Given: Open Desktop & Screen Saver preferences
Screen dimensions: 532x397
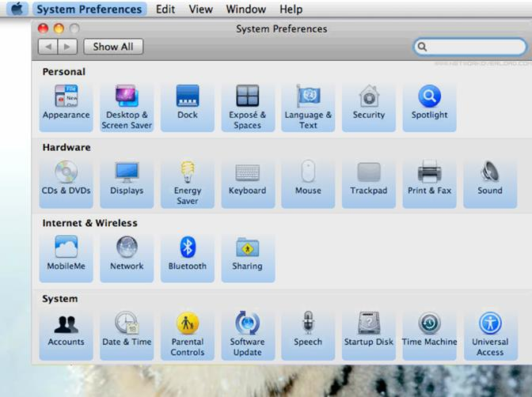Looking at the screenshot, I should [127, 107].
